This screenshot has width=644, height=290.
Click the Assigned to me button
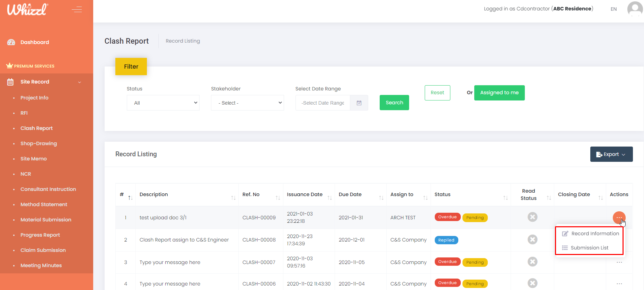499,93
